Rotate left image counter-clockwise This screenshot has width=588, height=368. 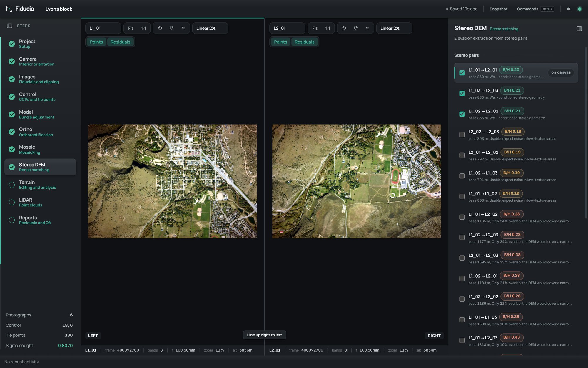160,28
